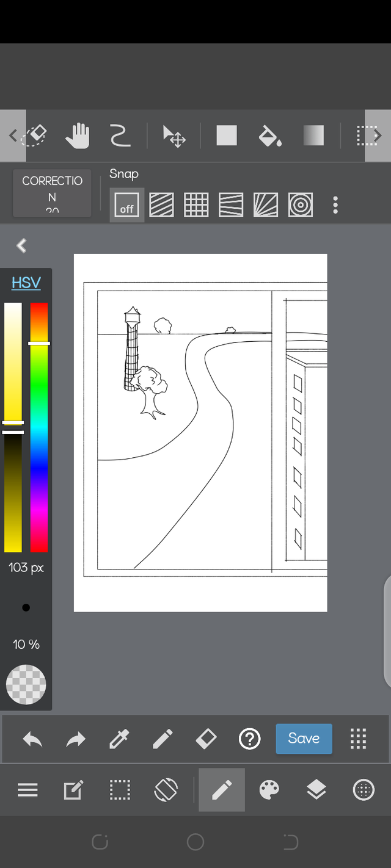Select the pen in shortcut bar

coord(163,739)
